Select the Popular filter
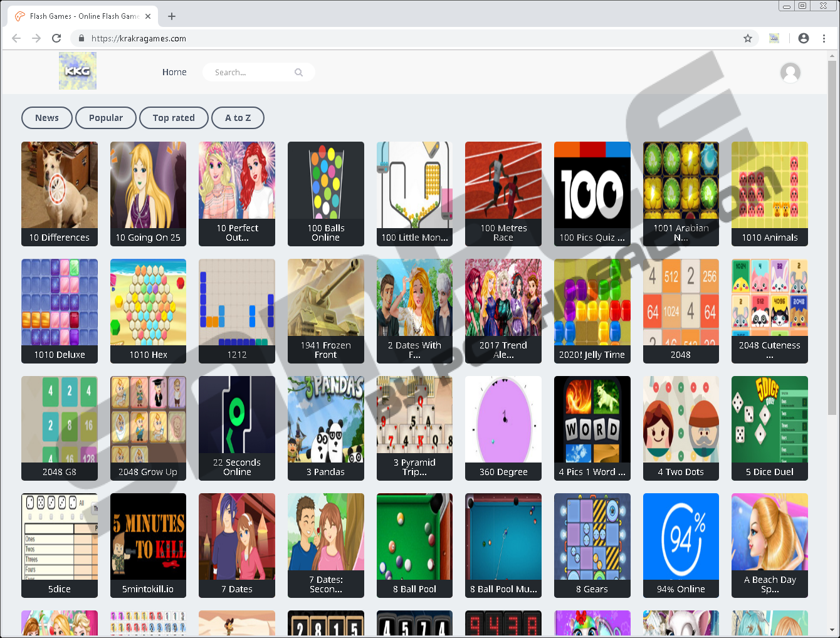The height and width of the screenshot is (638, 840). click(x=105, y=118)
